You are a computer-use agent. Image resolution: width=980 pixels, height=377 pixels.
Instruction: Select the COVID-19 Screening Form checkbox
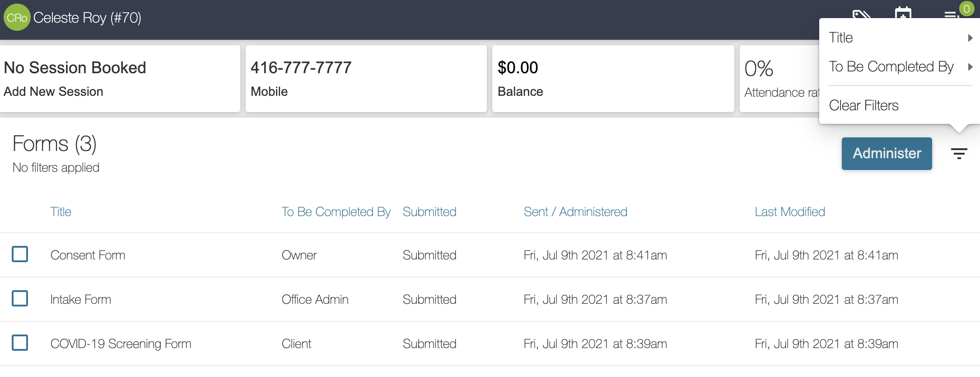coord(20,343)
